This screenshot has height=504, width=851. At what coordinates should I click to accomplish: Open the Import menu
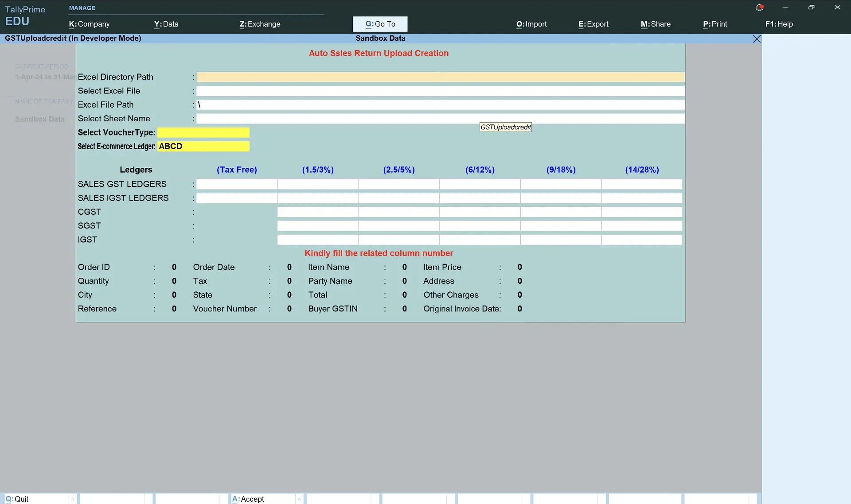531,24
